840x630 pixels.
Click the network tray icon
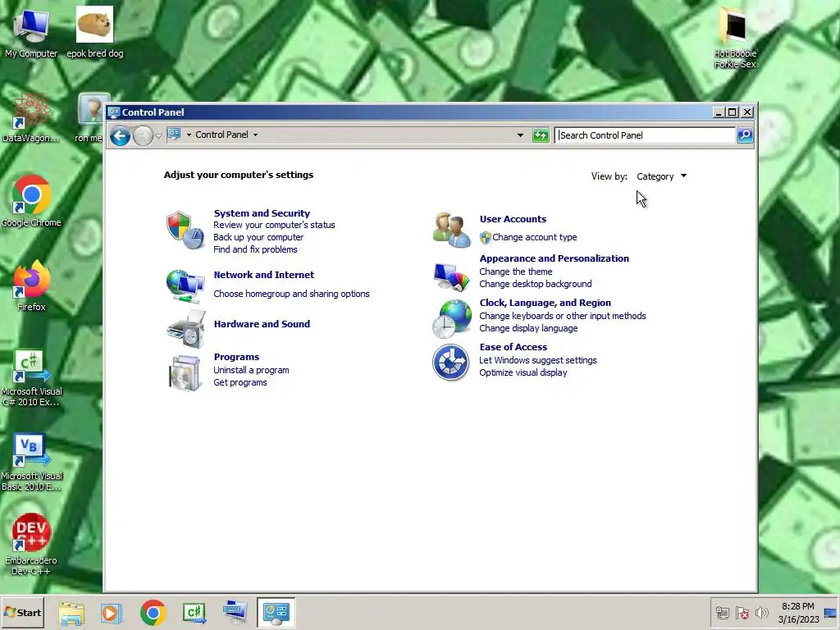point(723,612)
